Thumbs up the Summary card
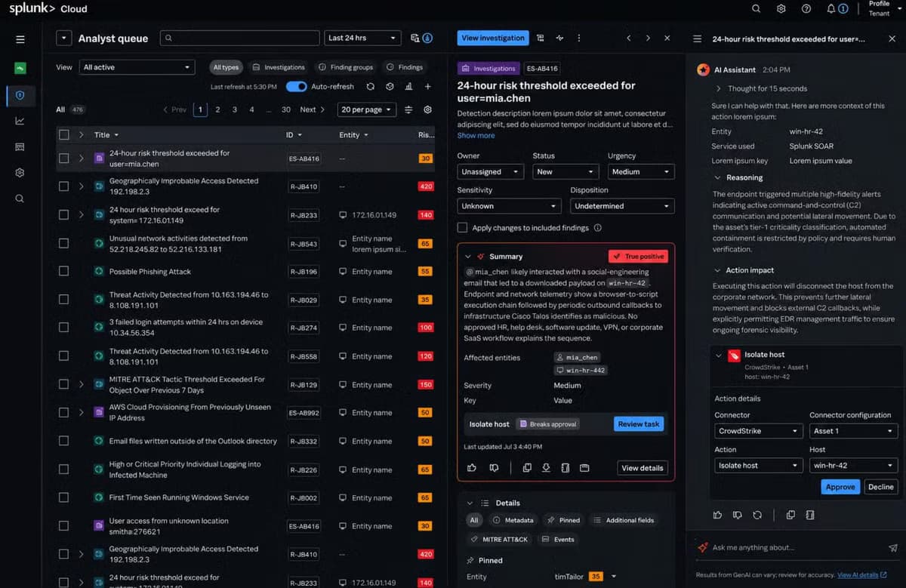 coord(472,468)
